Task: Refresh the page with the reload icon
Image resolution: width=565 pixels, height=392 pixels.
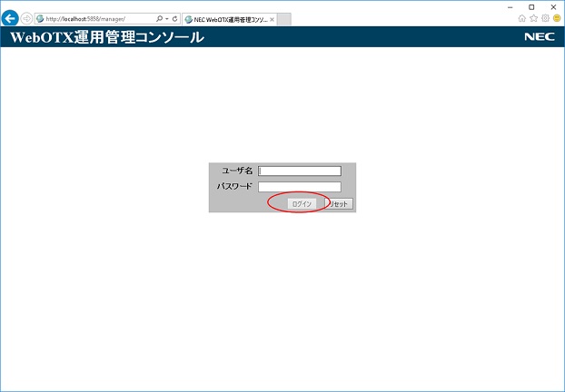Action: [x=174, y=18]
